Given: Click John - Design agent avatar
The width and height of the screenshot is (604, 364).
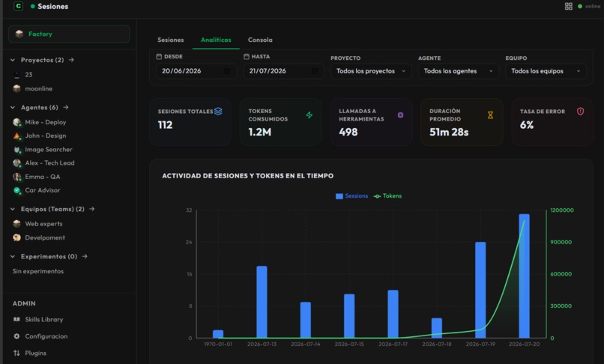Looking at the screenshot, I should 17,136.
